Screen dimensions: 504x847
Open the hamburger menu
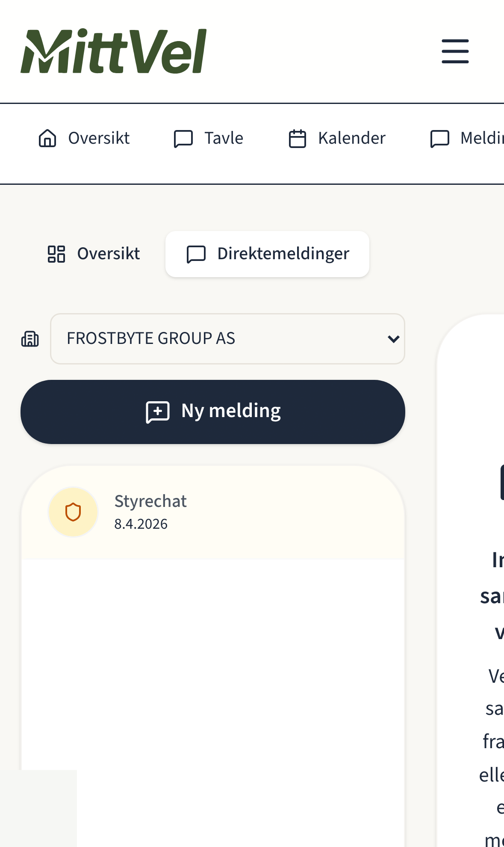[x=455, y=51]
